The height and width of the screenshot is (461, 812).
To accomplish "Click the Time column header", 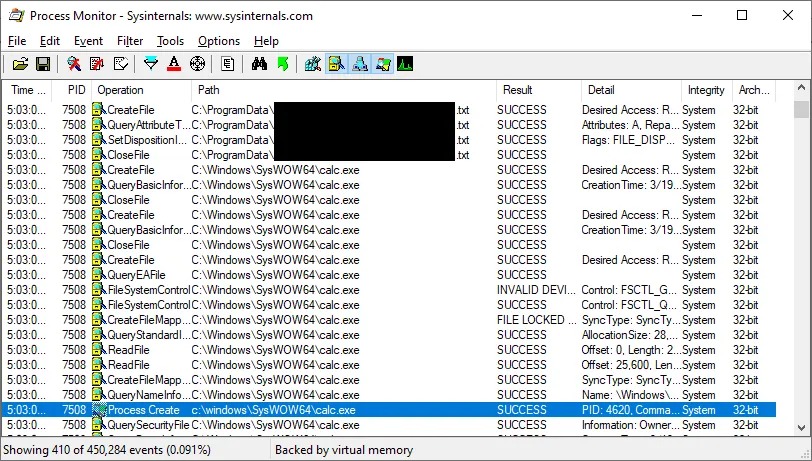I will point(28,90).
